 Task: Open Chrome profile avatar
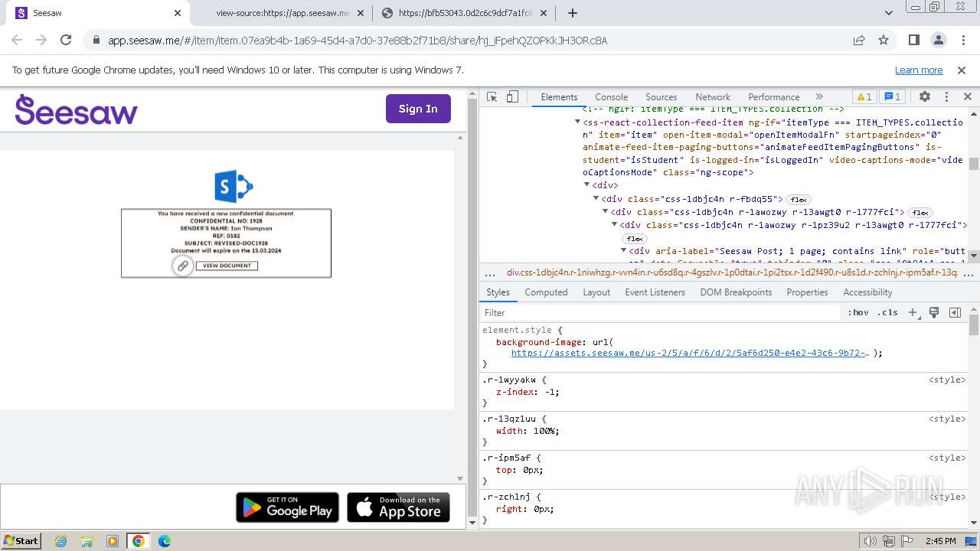[938, 40]
